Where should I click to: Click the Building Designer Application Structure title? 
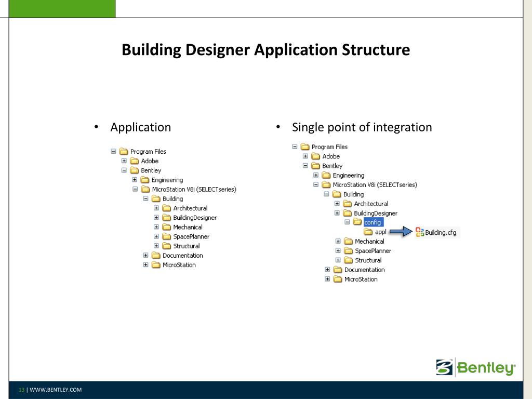(265, 49)
